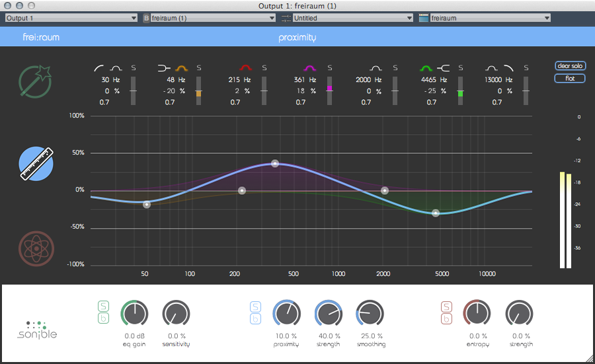595x364 pixels.
Task: Choose the orange bell shape for 48 Hz band
Action: [x=181, y=67]
